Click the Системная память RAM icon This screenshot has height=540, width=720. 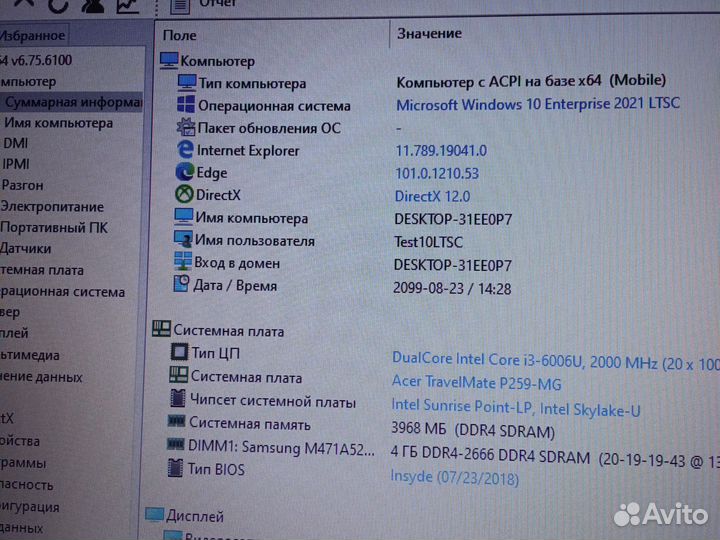tap(176, 421)
